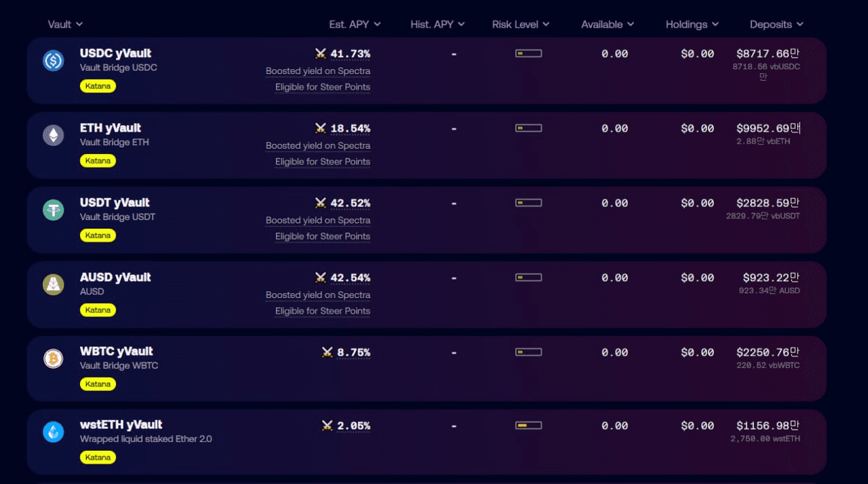Sort vaults by Available column
The image size is (868, 484).
(607, 24)
